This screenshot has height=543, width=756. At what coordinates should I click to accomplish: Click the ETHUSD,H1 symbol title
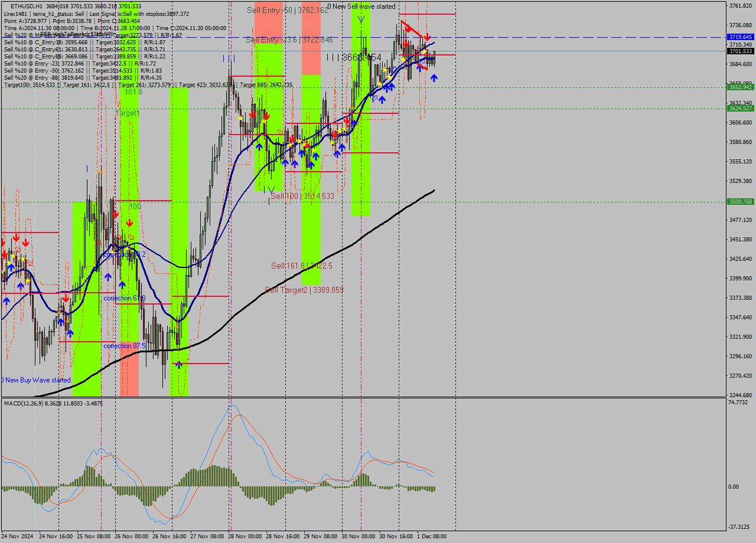click(x=27, y=6)
